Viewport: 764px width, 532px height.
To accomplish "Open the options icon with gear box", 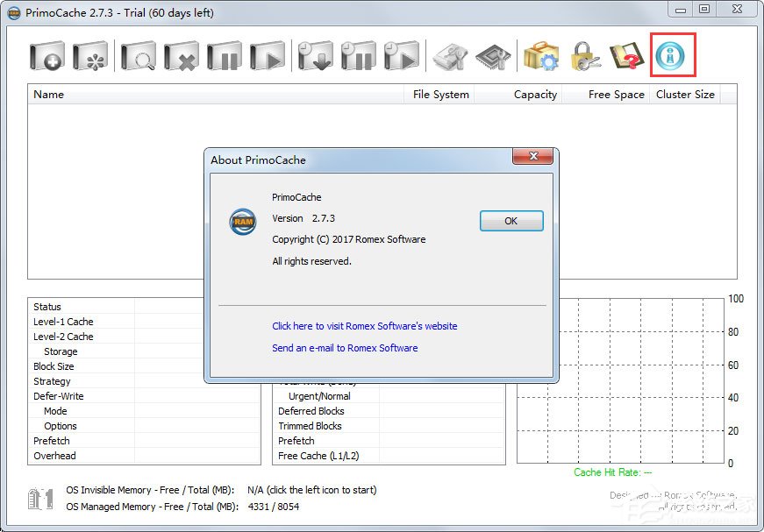I will [541, 56].
